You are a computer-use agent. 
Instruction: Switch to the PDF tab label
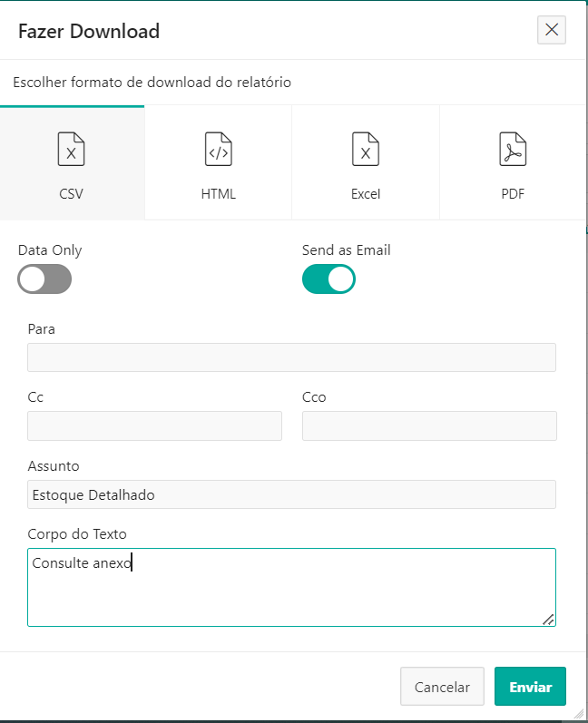[x=513, y=194]
